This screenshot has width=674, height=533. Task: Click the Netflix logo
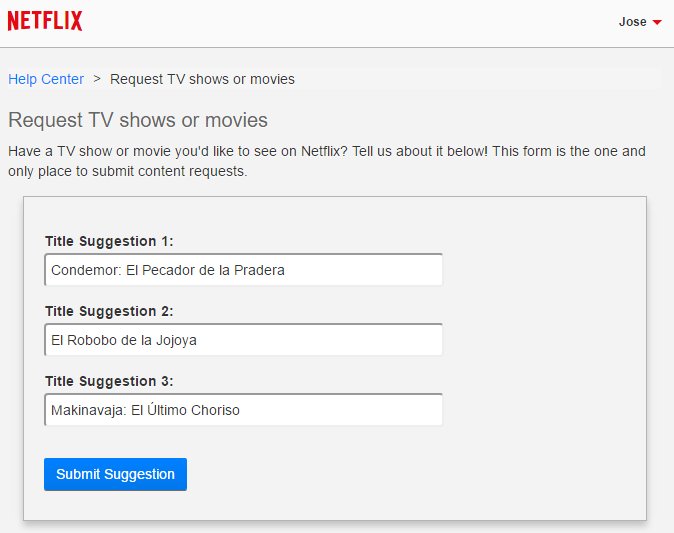point(45,21)
